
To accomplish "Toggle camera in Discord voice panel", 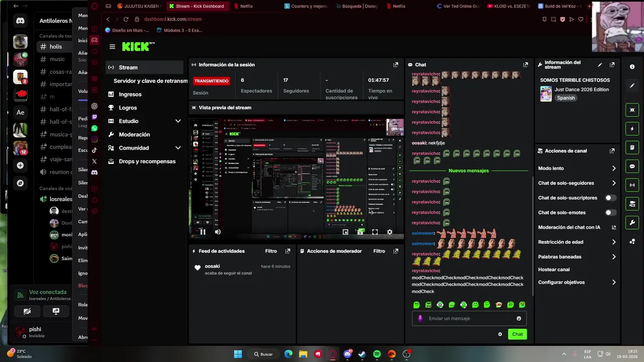I will (x=27, y=311).
